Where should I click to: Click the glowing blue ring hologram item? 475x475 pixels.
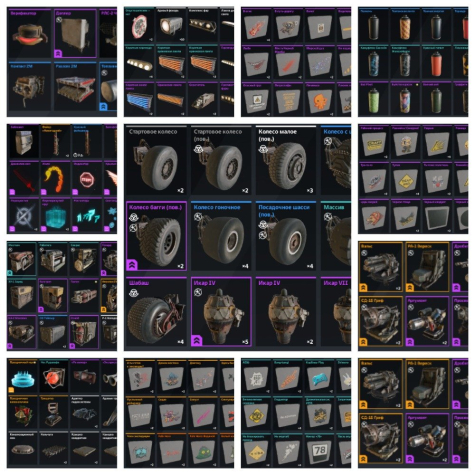click(22, 377)
